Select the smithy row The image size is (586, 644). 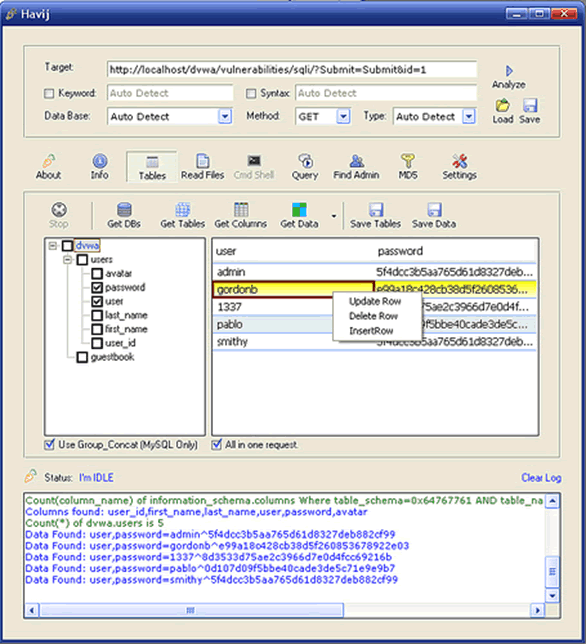tap(375, 342)
